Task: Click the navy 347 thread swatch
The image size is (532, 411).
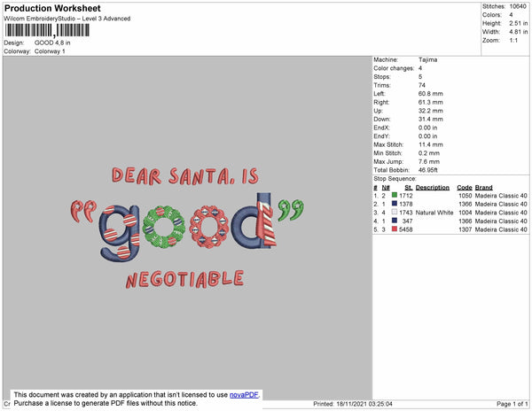Action: point(395,221)
